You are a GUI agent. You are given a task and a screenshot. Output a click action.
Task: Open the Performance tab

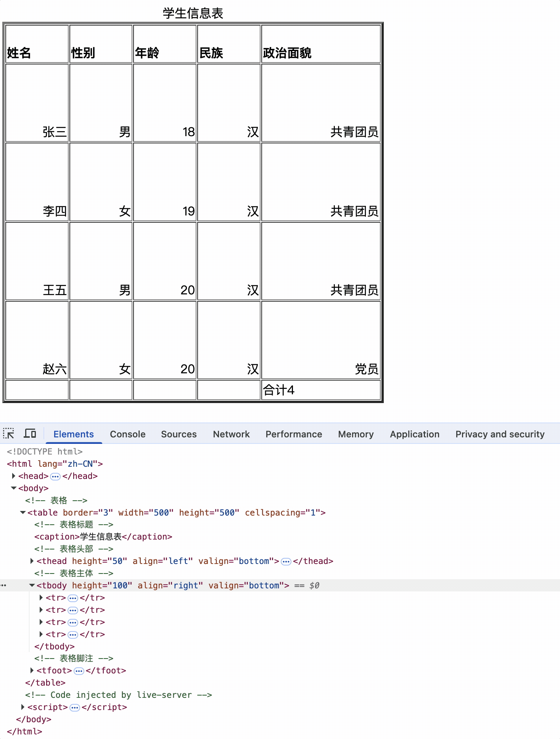[x=294, y=434]
